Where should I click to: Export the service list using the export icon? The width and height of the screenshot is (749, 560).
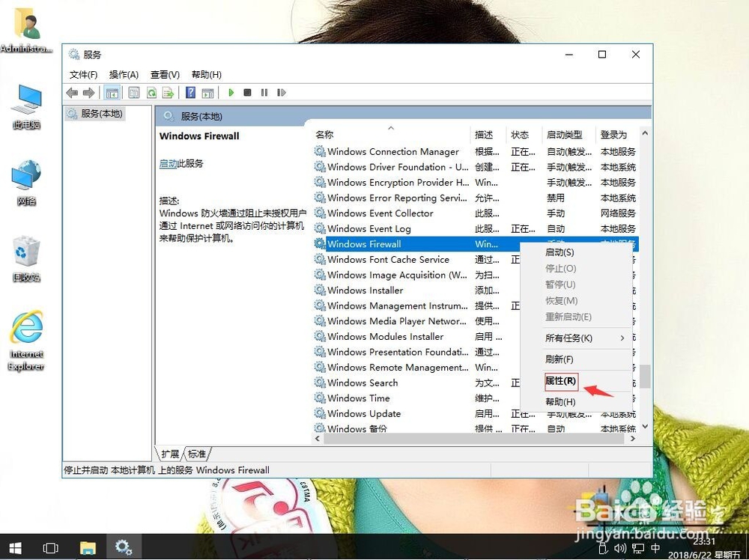tap(169, 92)
